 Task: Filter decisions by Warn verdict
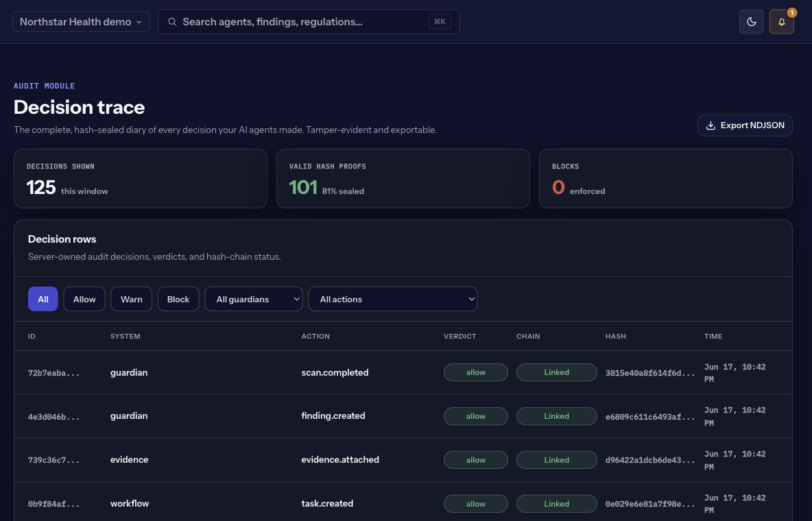(132, 299)
